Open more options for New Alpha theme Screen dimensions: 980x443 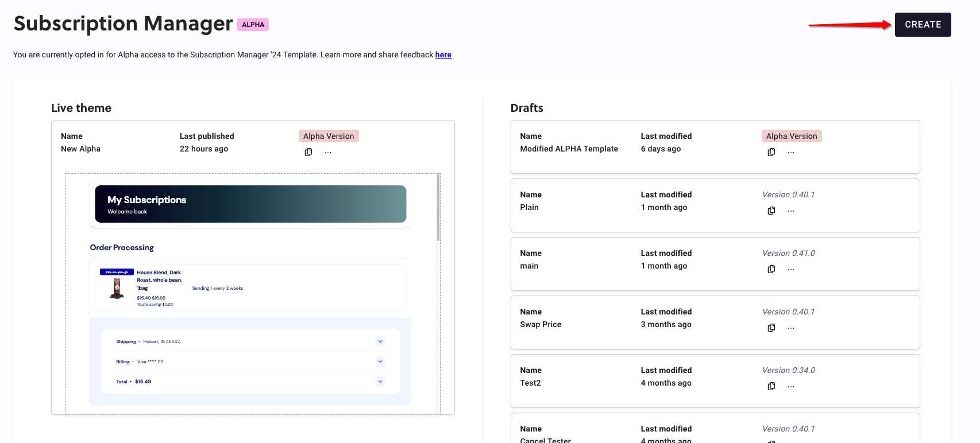point(328,152)
